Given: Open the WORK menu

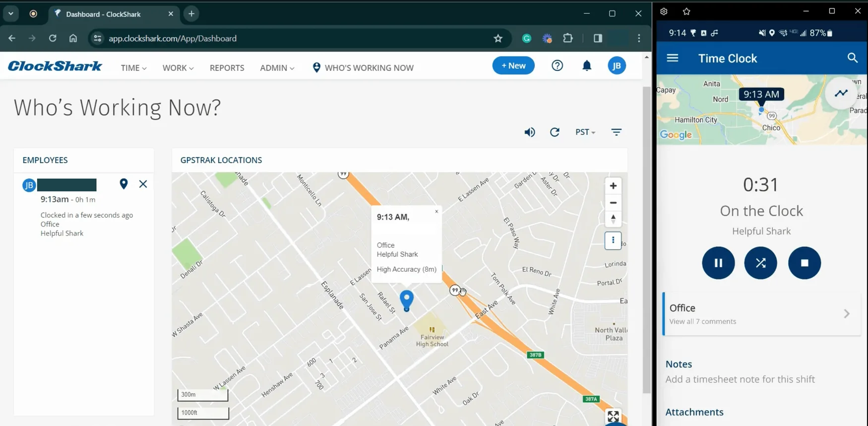Looking at the screenshot, I should (x=178, y=68).
